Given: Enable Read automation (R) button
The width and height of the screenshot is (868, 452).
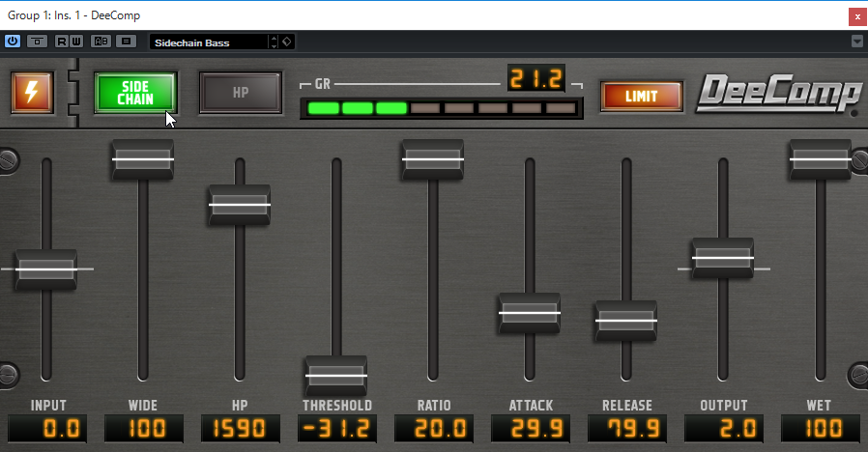Looking at the screenshot, I should pos(62,42).
